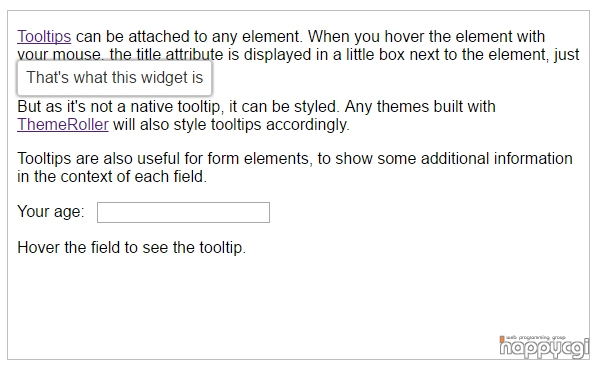Image resolution: width=600 pixels, height=368 pixels.
Task: Click the "Your age:" label
Action: (51, 212)
